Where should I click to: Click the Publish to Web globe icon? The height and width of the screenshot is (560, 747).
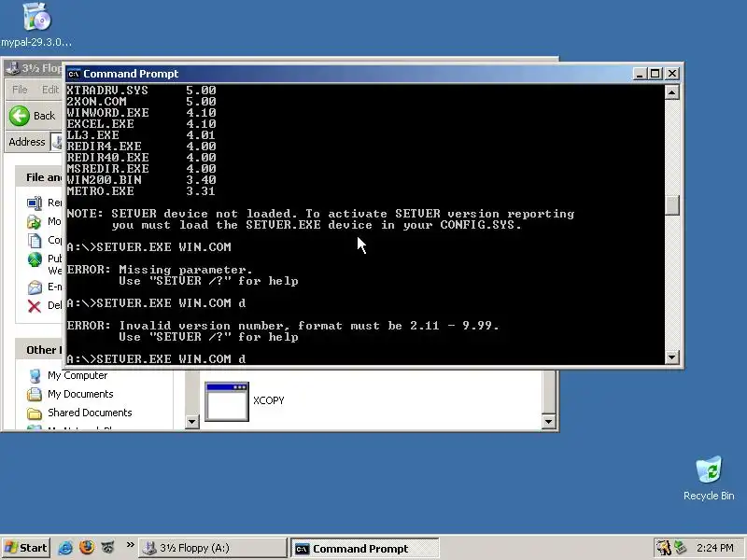click(x=35, y=259)
